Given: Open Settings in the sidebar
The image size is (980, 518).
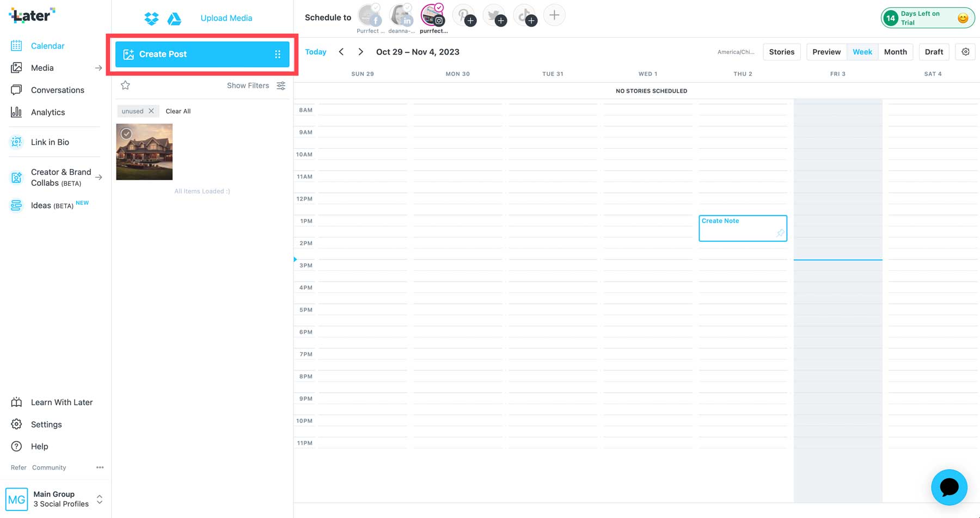Looking at the screenshot, I should pyautogui.click(x=46, y=424).
